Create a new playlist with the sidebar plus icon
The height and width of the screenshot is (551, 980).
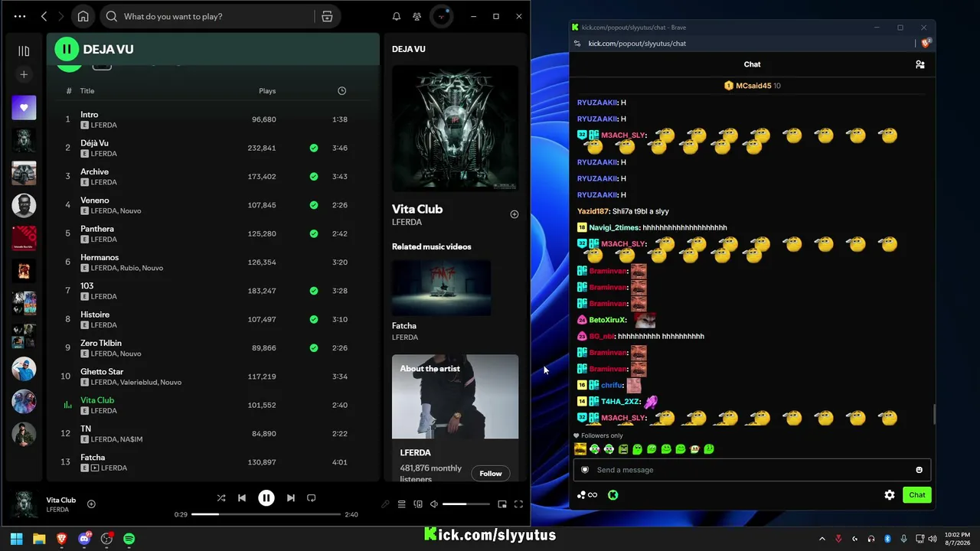[x=24, y=74]
